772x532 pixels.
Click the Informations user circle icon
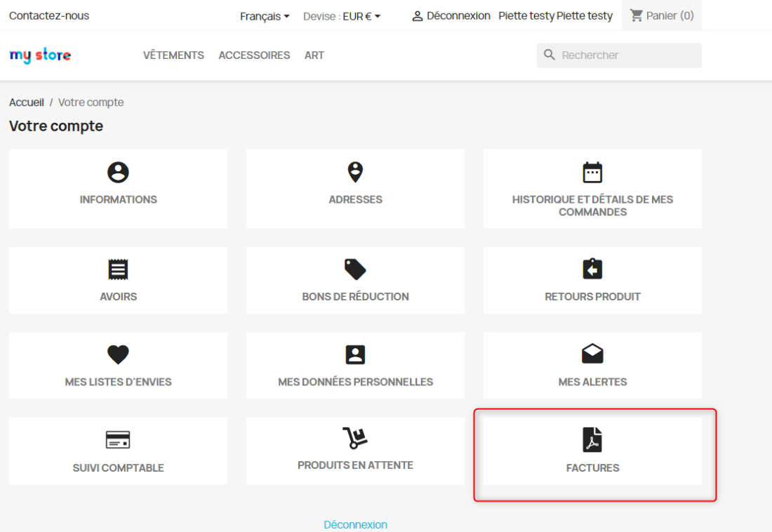click(x=118, y=173)
